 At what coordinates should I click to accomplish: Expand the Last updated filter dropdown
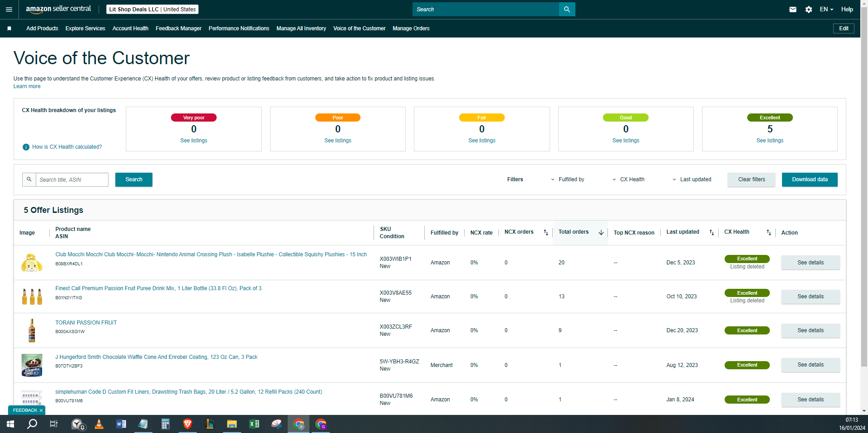[x=692, y=179]
